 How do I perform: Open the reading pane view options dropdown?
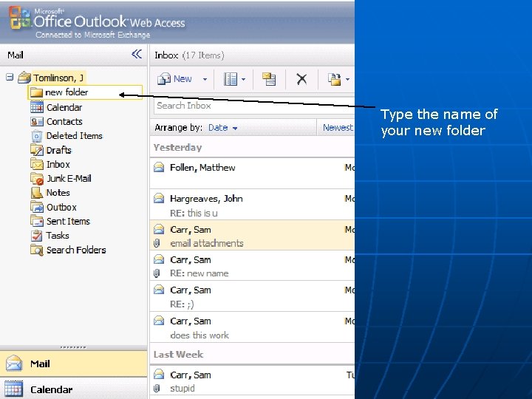[243, 79]
